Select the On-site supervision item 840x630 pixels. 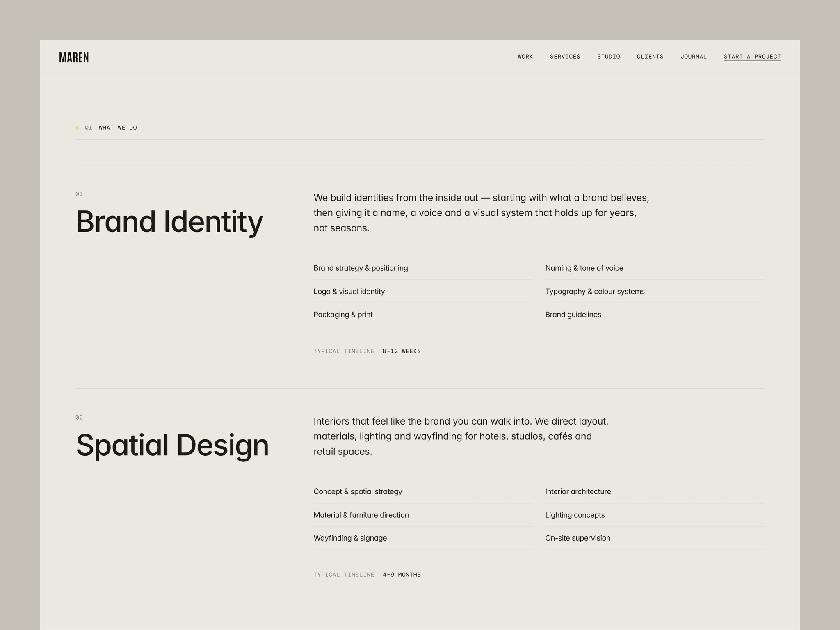tap(655, 538)
